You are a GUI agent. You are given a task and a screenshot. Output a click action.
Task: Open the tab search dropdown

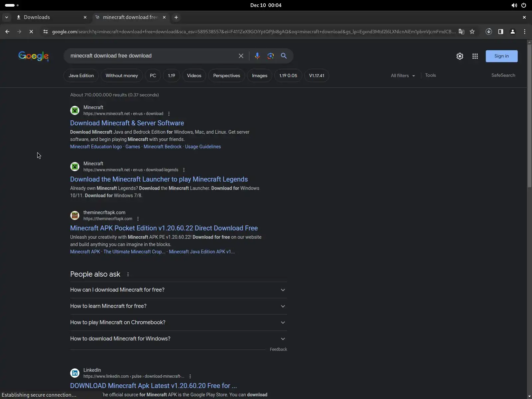pyautogui.click(x=7, y=17)
